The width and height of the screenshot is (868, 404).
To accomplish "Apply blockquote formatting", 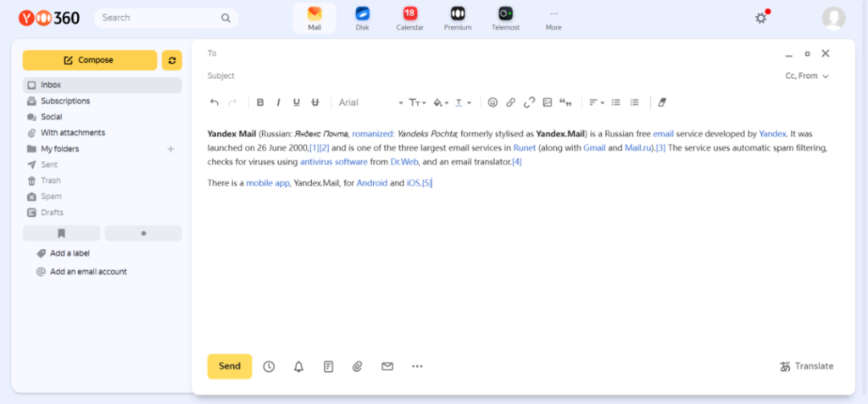I will [565, 102].
